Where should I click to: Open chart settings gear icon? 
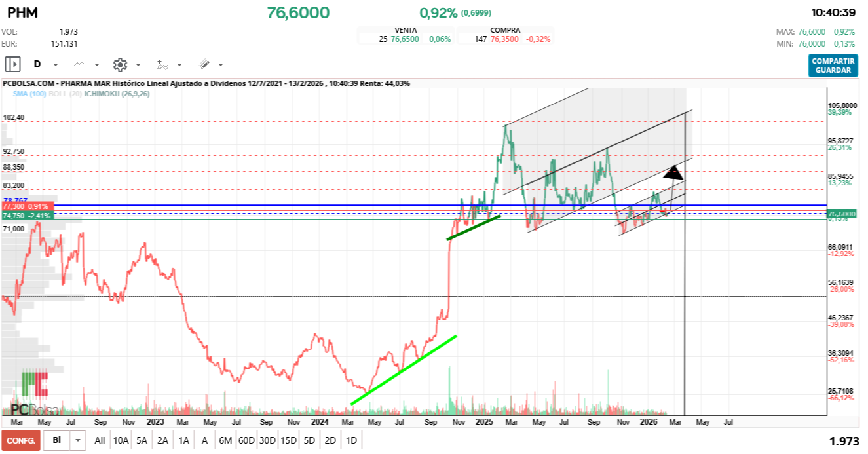119,64
